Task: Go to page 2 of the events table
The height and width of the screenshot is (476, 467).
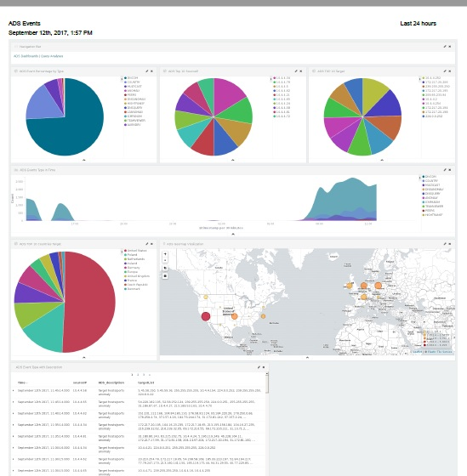Action: point(138,375)
